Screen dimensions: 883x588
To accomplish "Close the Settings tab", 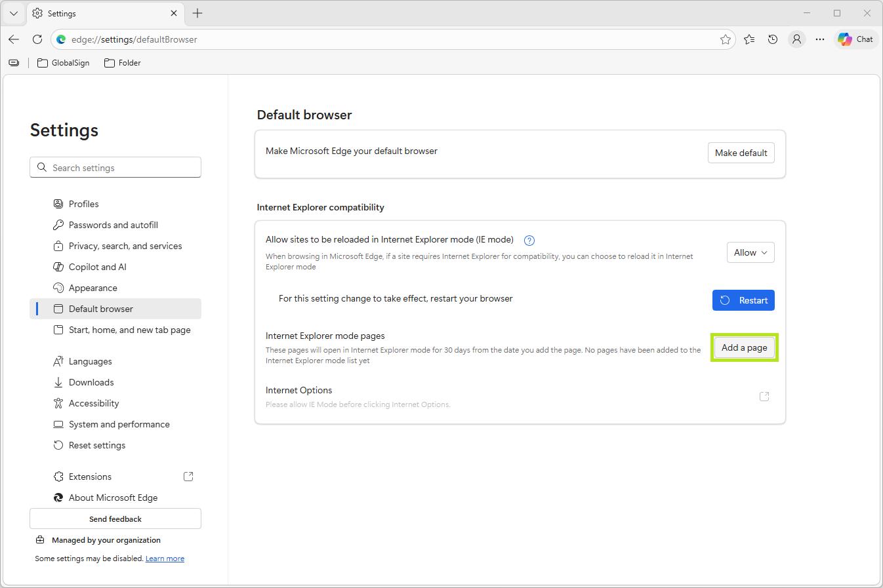I will 174,13.
